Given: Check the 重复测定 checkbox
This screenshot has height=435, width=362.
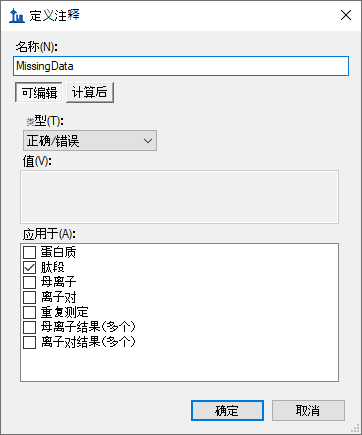Looking at the screenshot, I should coord(29,312).
